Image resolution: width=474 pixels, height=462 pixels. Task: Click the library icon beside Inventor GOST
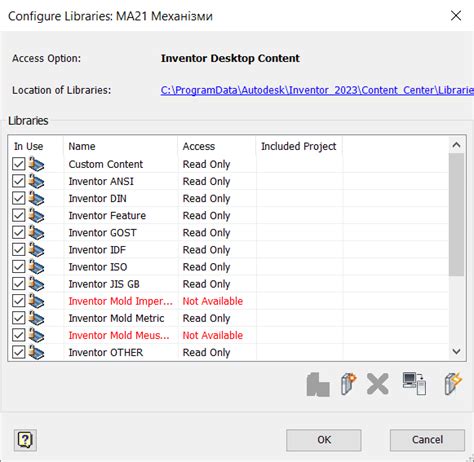click(x=36, y=233)
